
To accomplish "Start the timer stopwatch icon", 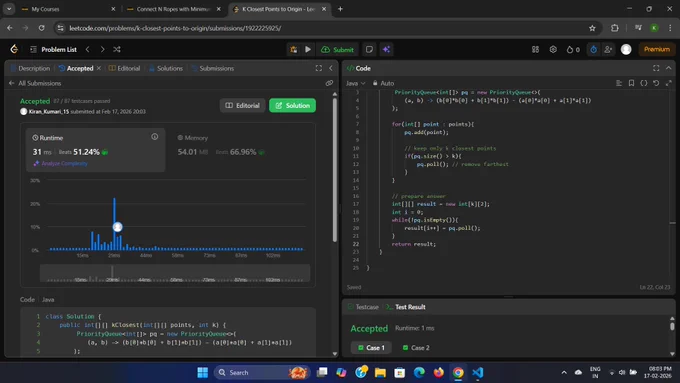I will click(x=593, y=49).
